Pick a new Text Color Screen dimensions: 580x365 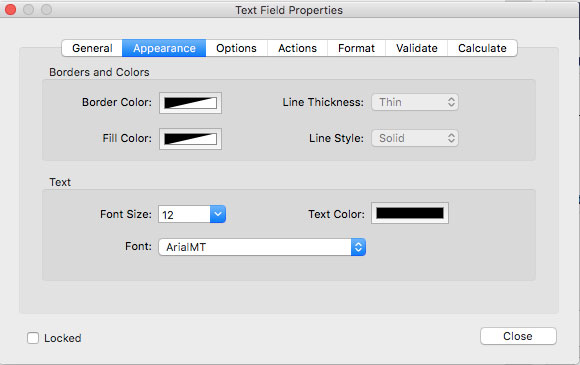[x=410, y=213]
